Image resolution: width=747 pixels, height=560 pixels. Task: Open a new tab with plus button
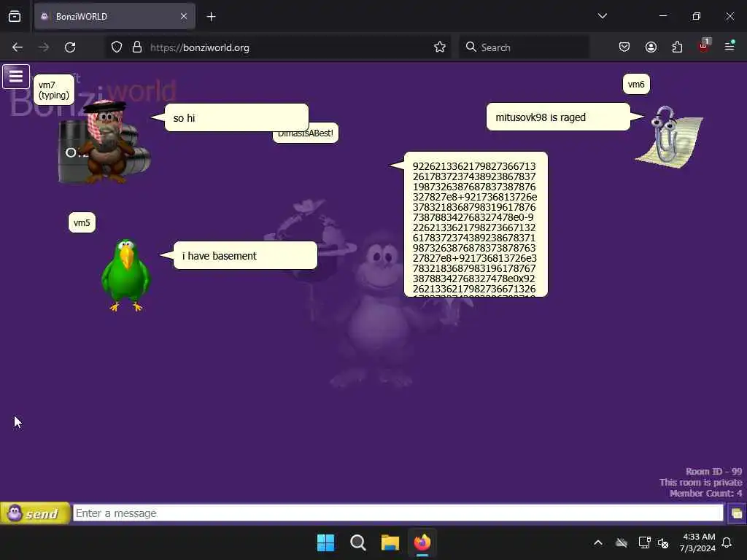click(211, 17)
